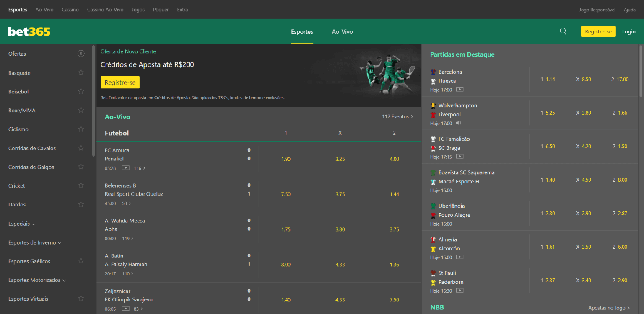This screenshot has width=644, height=314.
Task: Open 110 markets for Al Batin match
Action: (x=128, y=273)
